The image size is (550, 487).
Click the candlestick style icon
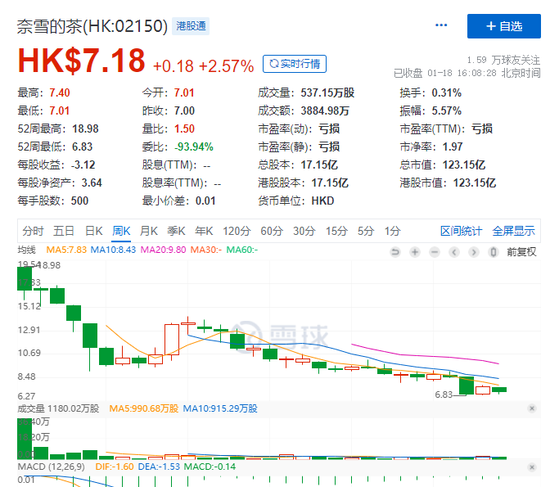click(493, 252)
